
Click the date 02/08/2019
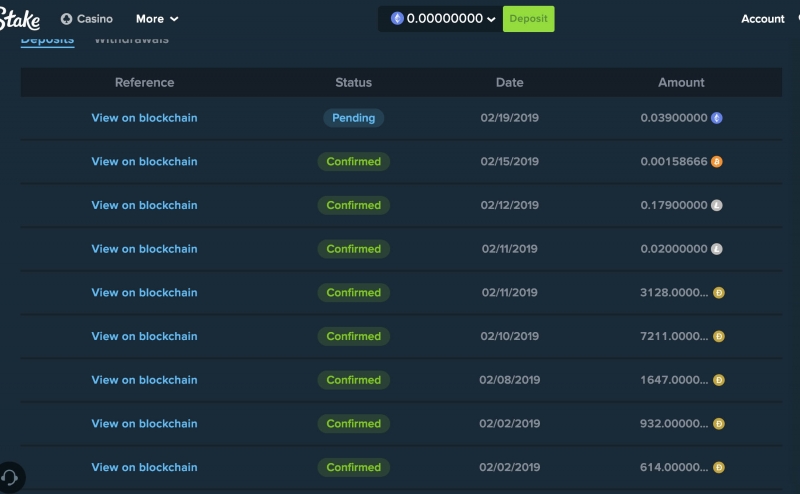[510, 380]
